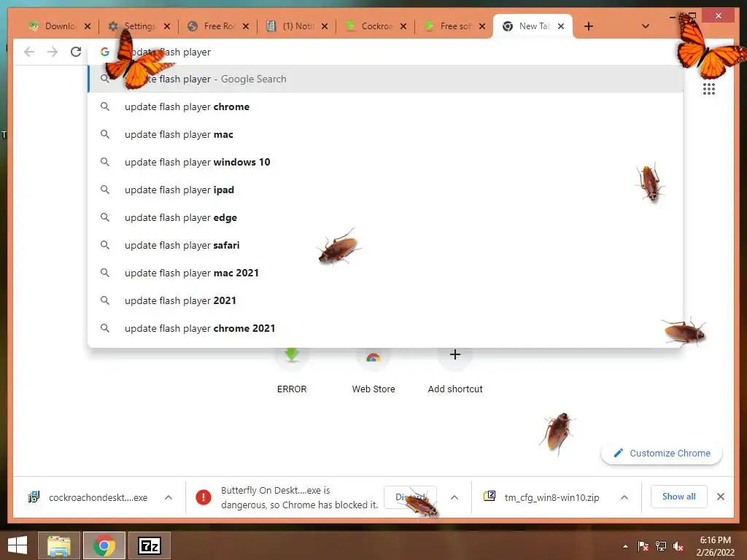The height and width of the screenshot is (560, 747).
Task: Click the Chrome taskbar icon
Action: point(104,545)
